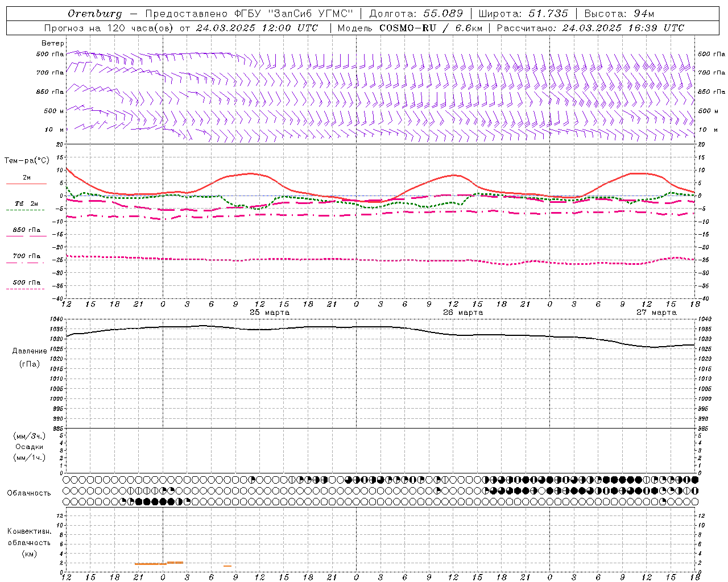
Task: Click the Td 2м dew point legend label
Action: click(27, 203)
